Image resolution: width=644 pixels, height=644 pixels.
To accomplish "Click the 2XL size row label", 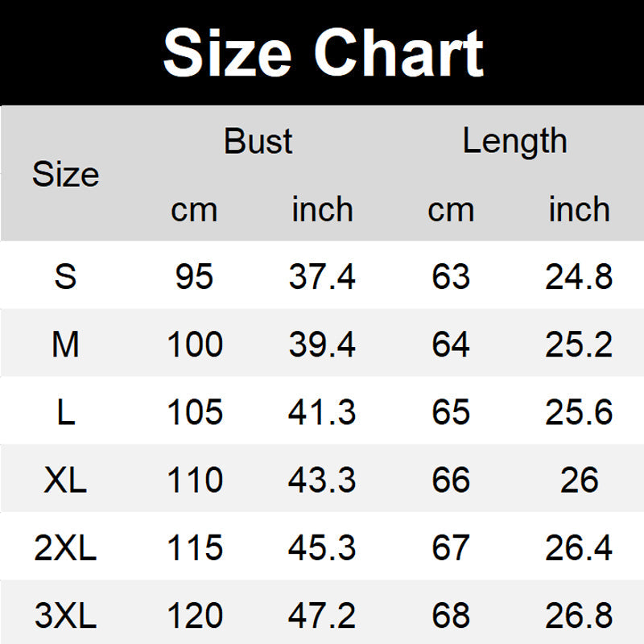I will tap(65, 547).
